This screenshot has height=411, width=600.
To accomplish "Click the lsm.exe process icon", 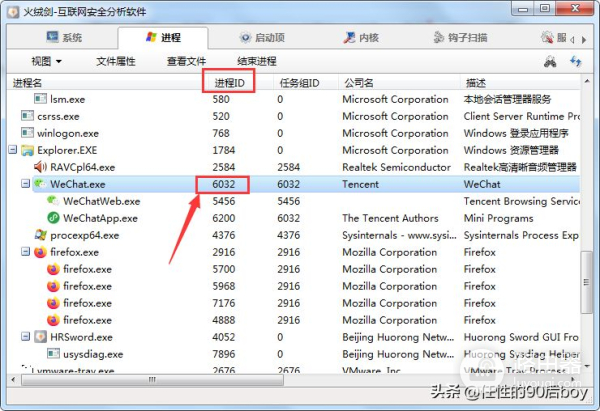I will click(x=40, y=99).
